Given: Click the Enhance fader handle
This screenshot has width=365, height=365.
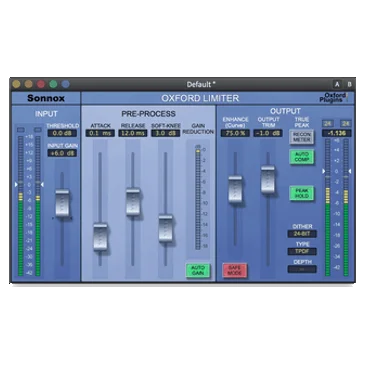Looking at the screenshot, I should [x=235, y=189].
